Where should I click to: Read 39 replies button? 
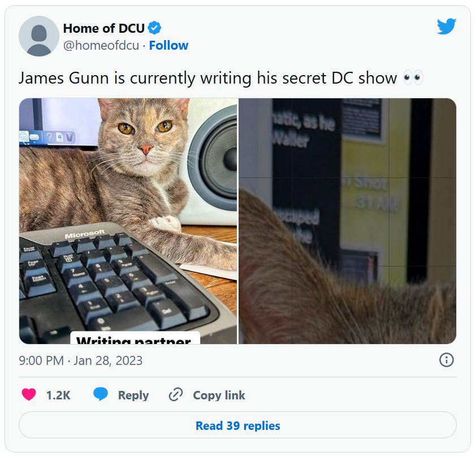click(237, 425)
